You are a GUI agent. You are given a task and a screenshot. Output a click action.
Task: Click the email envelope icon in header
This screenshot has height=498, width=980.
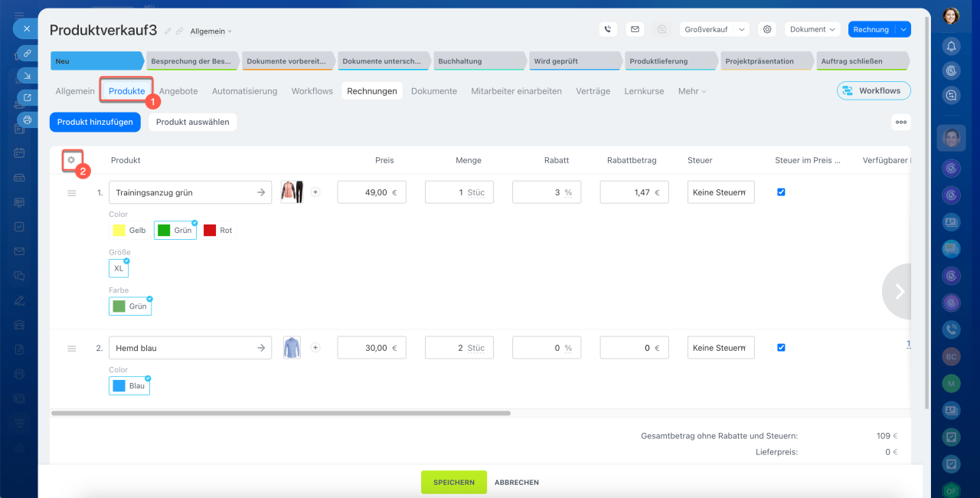pyautogui.click(x=634, y=29)
